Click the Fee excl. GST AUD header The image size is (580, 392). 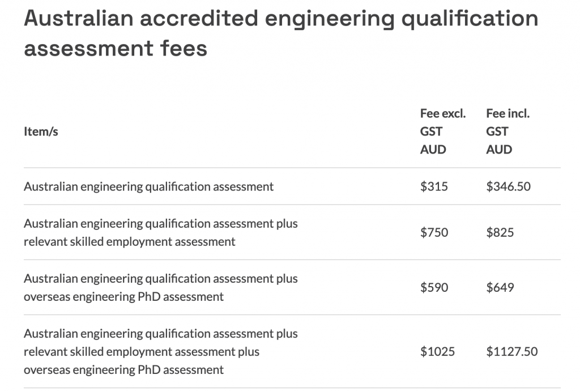coord(443,131)
